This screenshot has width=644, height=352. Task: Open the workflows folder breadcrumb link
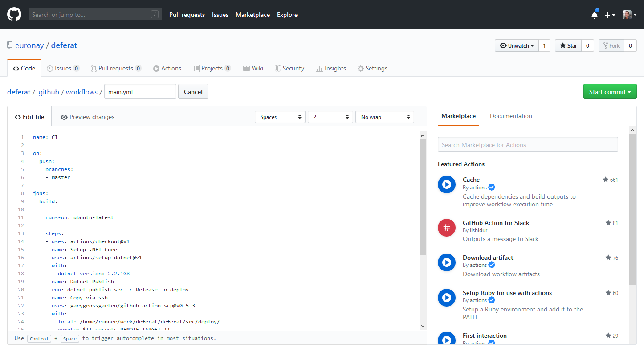pos(82,92)
